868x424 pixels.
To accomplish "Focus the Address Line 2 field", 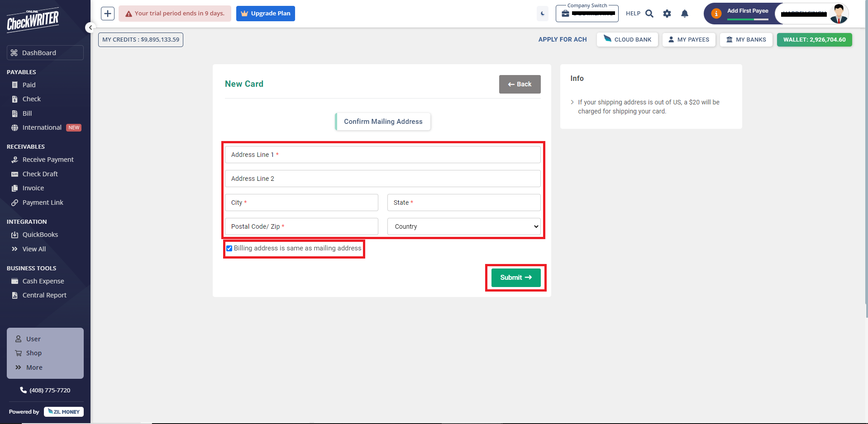I will point(382,179).
